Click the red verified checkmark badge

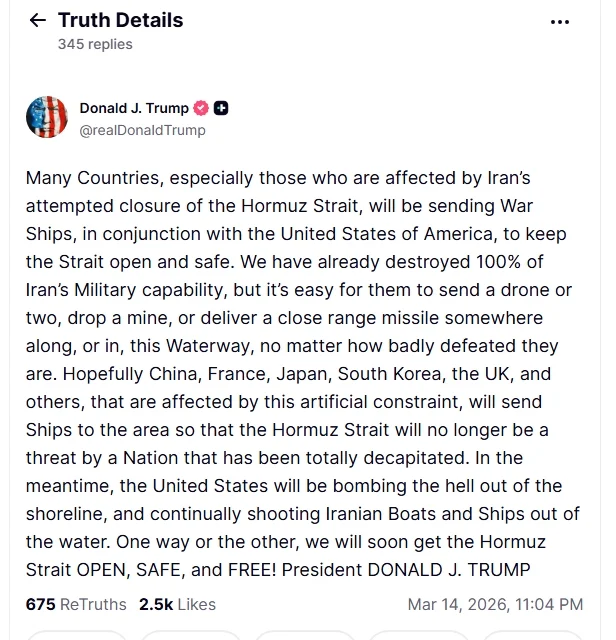point(200,108)
